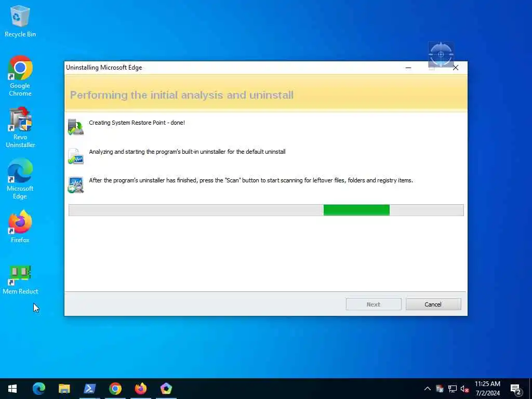Open the Windows Start menu

[12, 389]
